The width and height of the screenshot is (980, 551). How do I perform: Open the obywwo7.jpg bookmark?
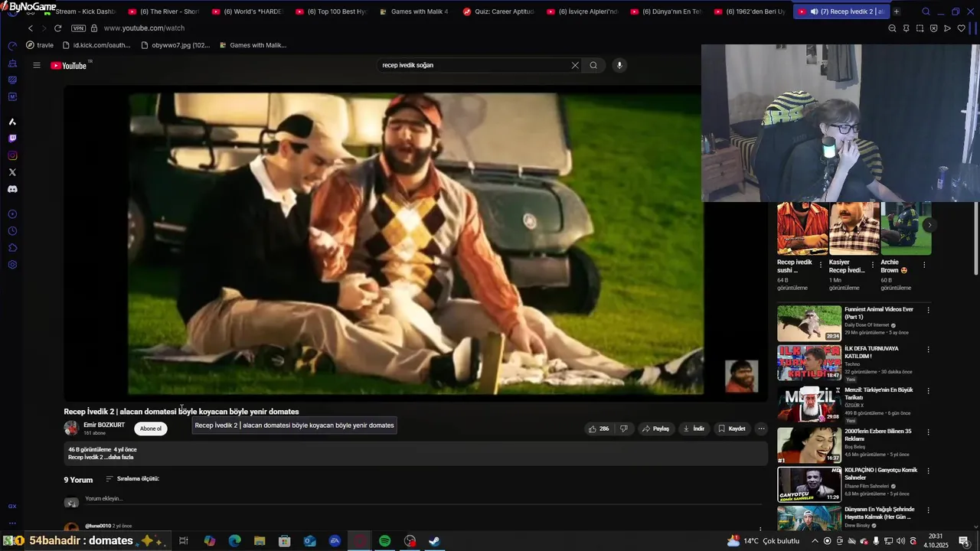pyautogui.click(x=175, y=45)
